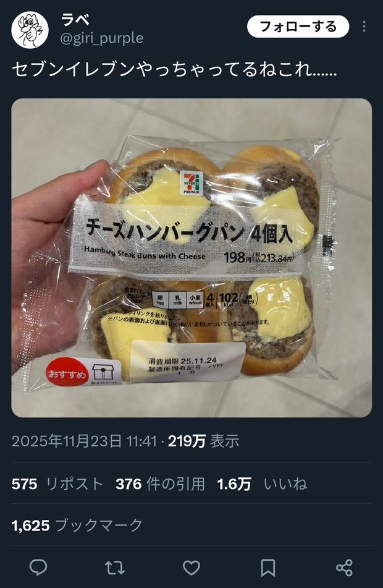The width and height of the screenshot is (383, 588).
Task: Tap the reply speech bubble icon
Action: (x=38, y=568)
